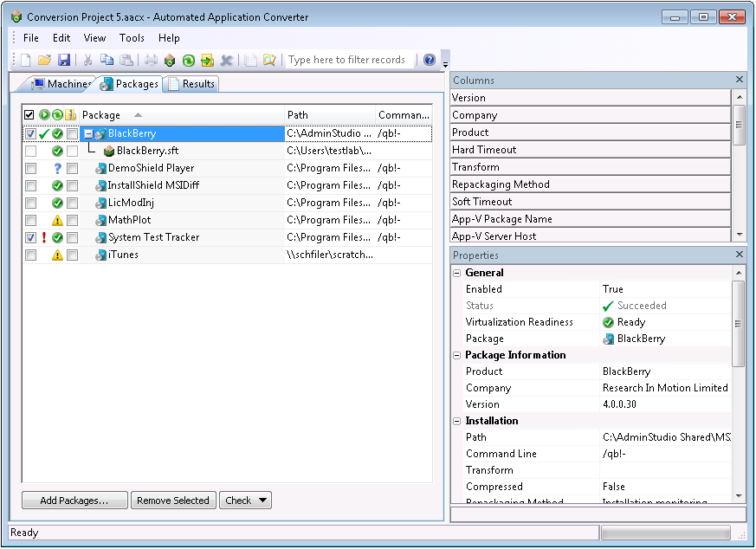Click the blue Help question mark icon

[430, 60]
